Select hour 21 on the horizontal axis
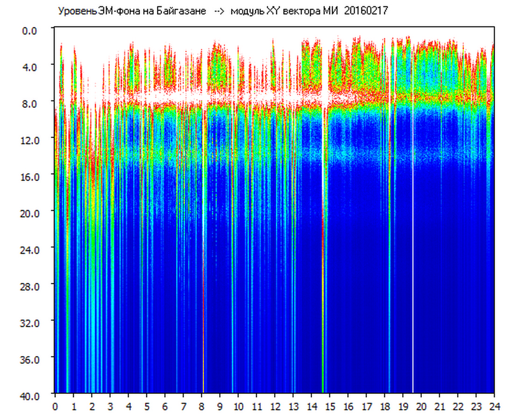 [440, 406]
